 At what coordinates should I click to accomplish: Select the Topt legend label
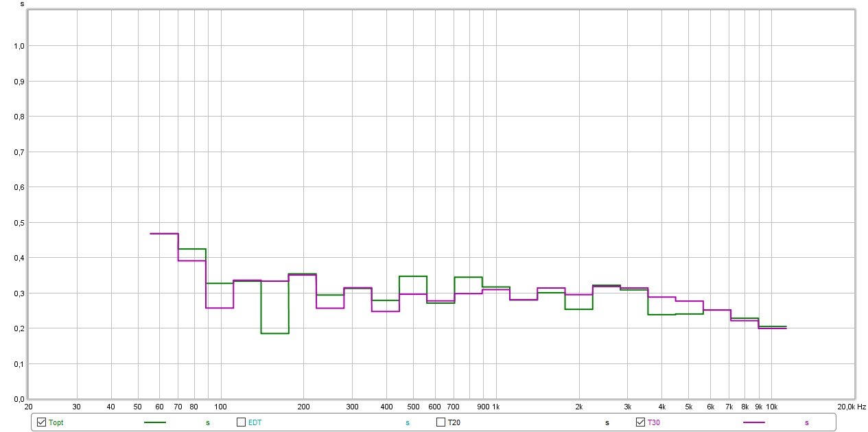coord(56,422)
